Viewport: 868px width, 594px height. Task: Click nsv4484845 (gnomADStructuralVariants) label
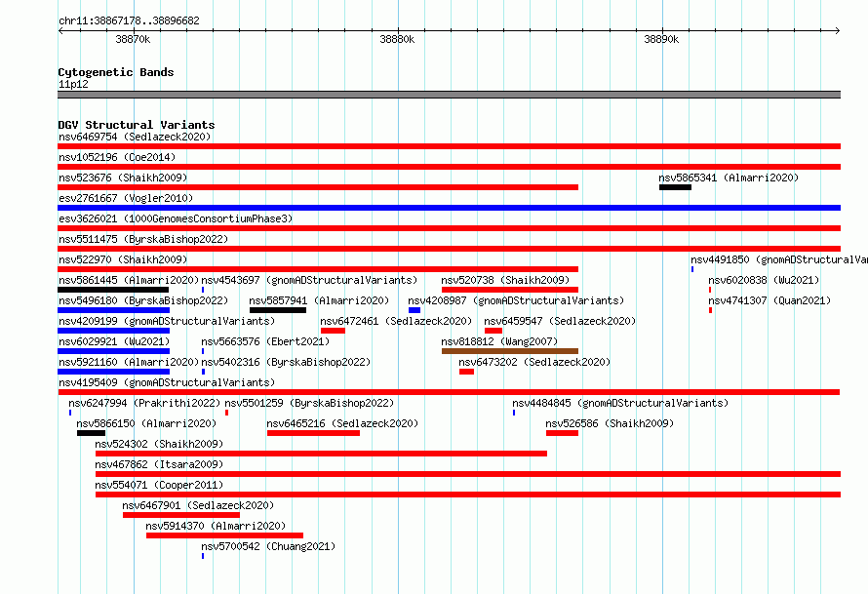click(620, 403)
